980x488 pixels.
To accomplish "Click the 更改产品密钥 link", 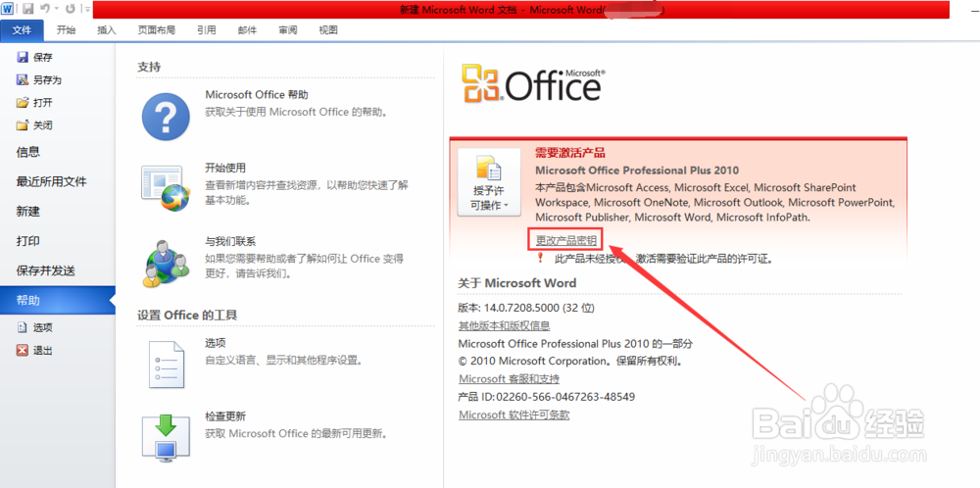I will 566,239.
